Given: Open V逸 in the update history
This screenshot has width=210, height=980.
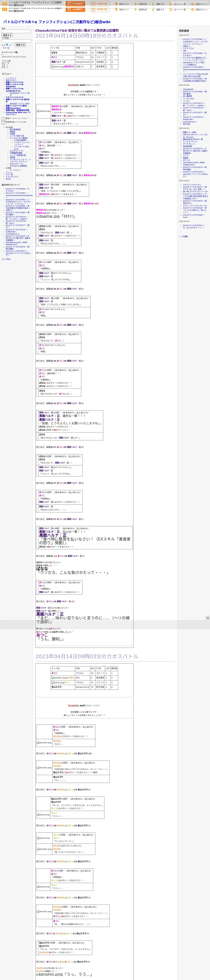Looking at the screenshot, I should point(184,51).
